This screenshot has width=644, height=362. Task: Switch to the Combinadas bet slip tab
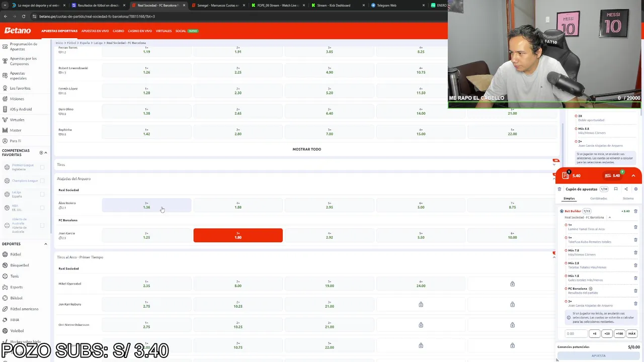599,199
